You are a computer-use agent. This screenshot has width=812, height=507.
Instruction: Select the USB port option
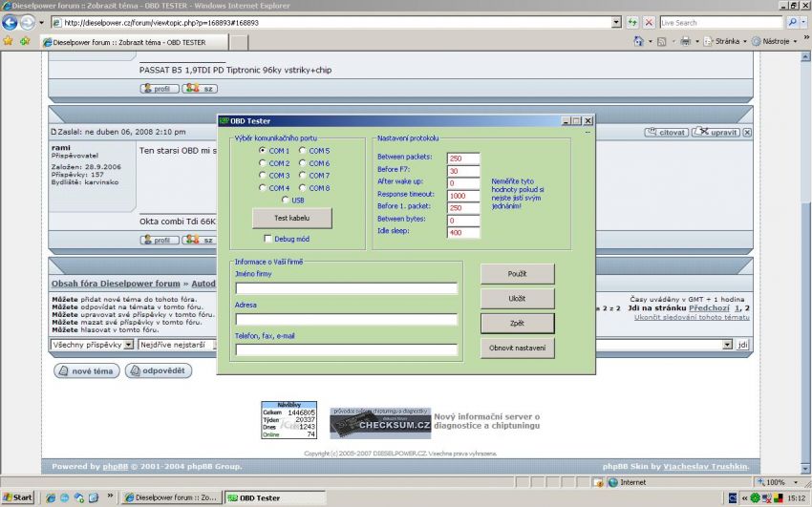(285, 201)
